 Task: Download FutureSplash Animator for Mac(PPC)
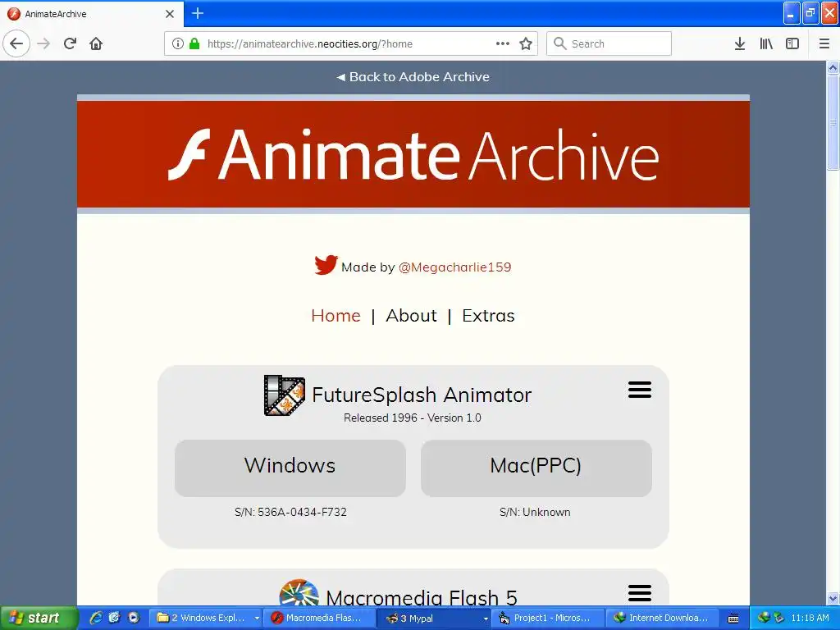[x=536, y=468]
